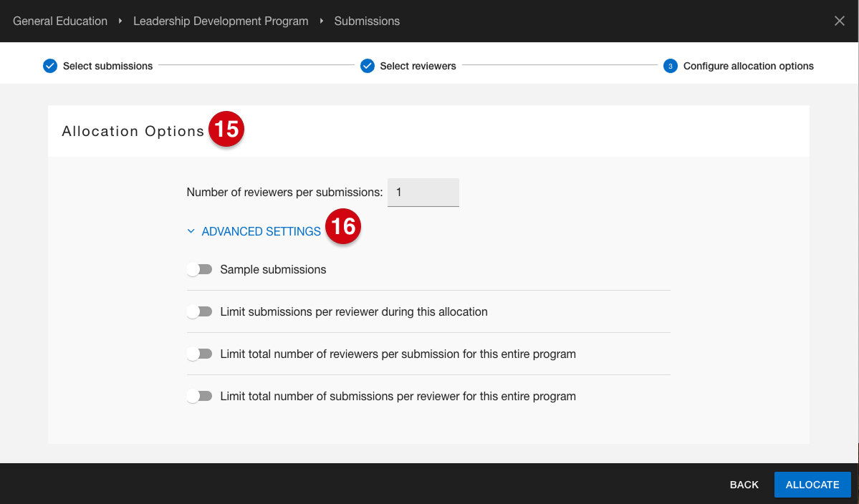The width and height of the screenshot is (859, 504).
Task: Focus the Number of reviewers per submissions field
Action: [x=423, y=192]
